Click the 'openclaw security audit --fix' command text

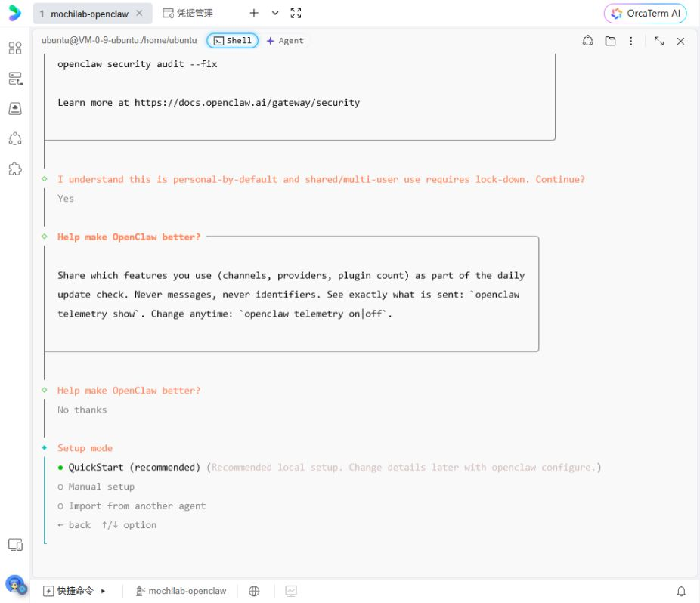pyautogui.click(x=138, y=64)
